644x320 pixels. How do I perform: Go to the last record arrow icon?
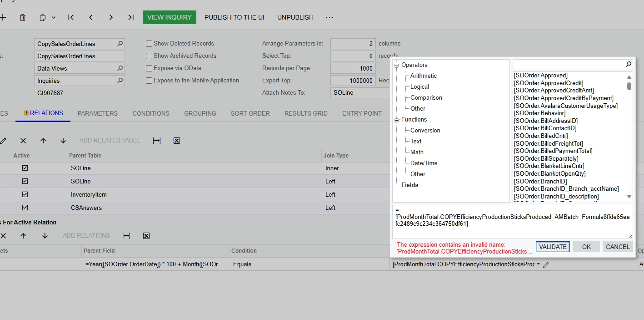point(131,17)
